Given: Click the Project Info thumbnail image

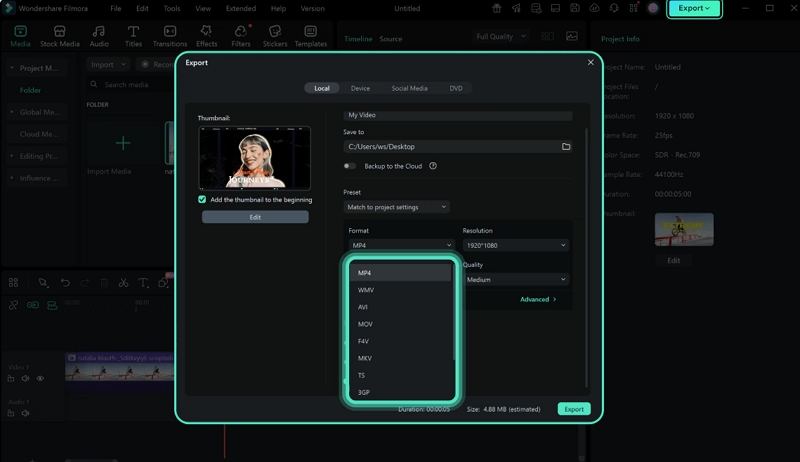Looking at the screenshot, I should (x=684, y=229).
